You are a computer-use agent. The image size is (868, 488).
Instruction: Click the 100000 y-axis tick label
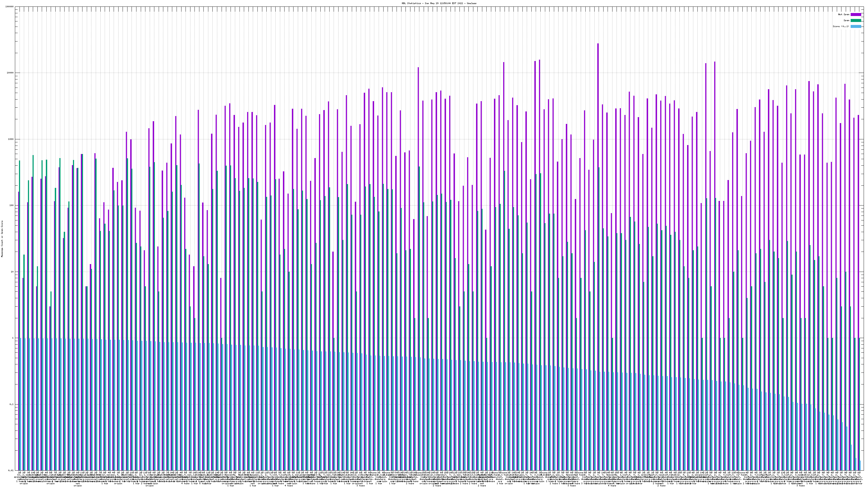click(10, 7)
